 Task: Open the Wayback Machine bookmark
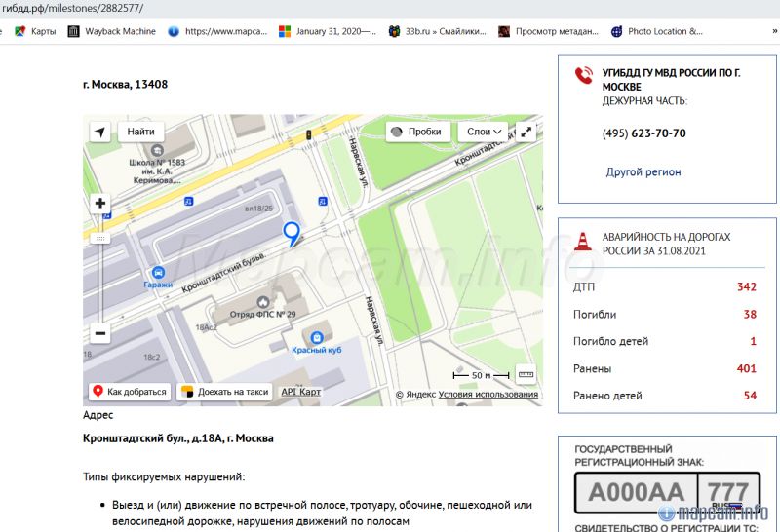pos(112,31)
